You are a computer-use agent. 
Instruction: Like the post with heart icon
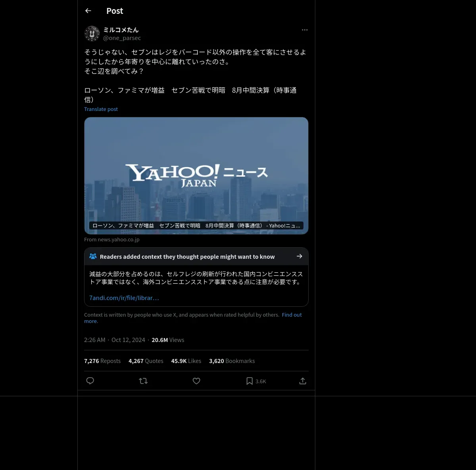196,381
